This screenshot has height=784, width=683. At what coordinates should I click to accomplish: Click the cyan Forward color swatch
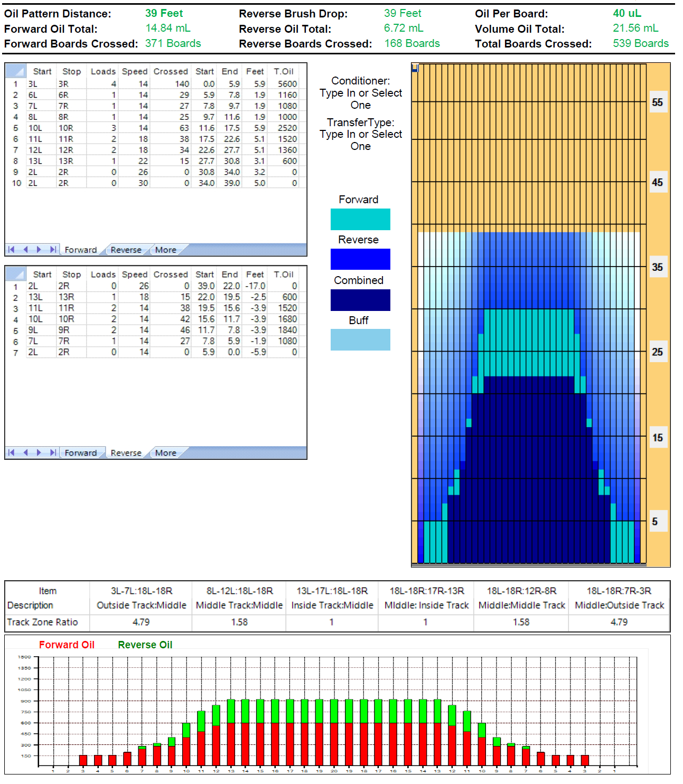360,219
